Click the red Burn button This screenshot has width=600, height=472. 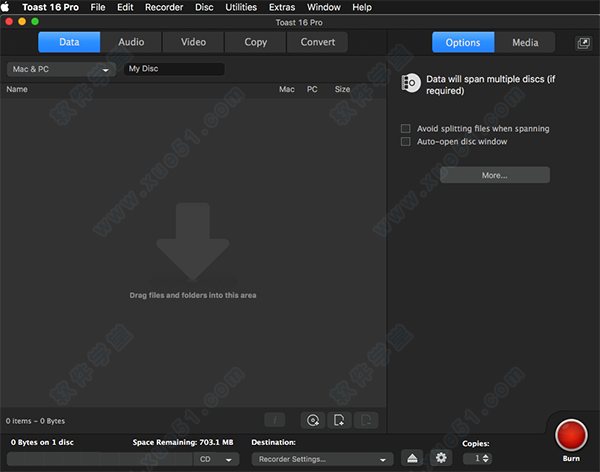(571, 436)
